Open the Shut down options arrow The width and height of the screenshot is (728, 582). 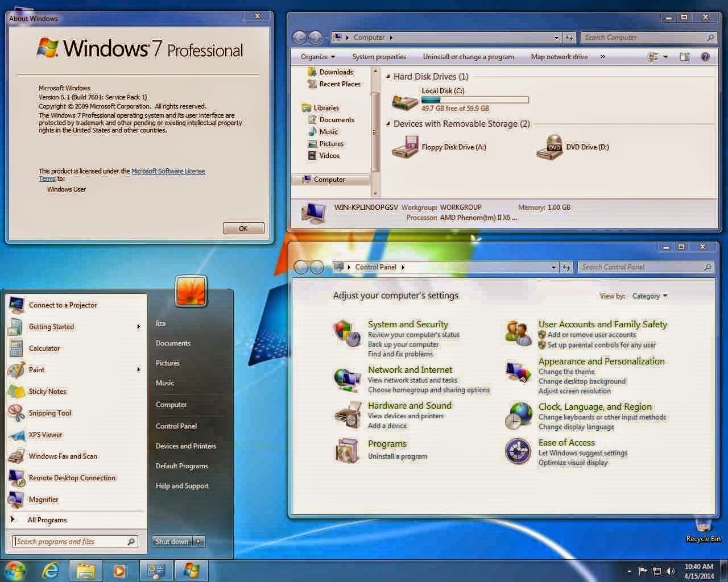coord(198,542)
